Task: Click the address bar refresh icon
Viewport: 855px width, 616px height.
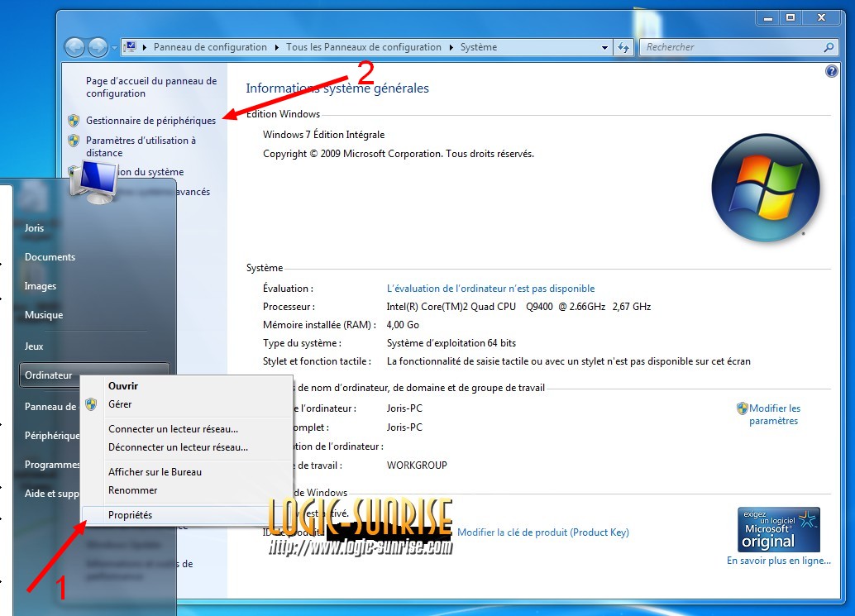Action: tap(623, 47)
